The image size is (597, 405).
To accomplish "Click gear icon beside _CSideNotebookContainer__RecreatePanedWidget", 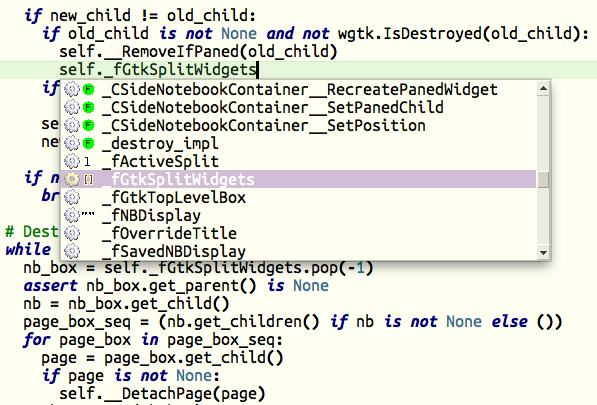I will tap(72, 89).
